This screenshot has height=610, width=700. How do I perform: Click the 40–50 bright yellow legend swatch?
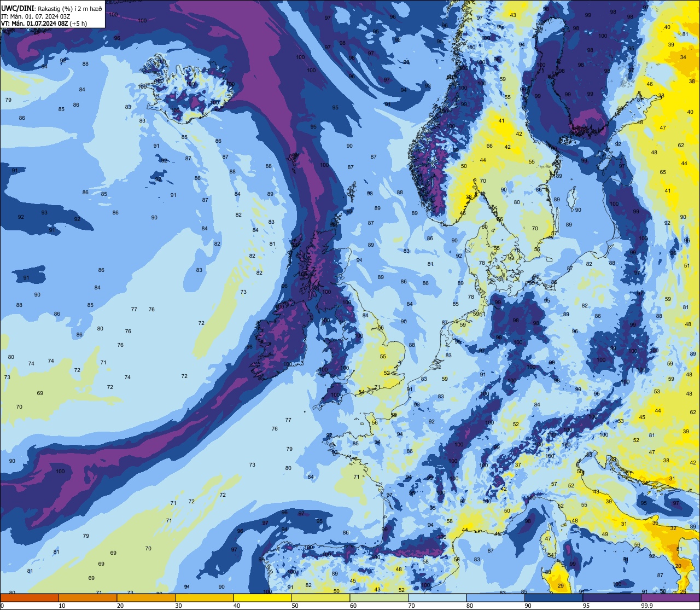pyautogui.click(x=262, y=597)
